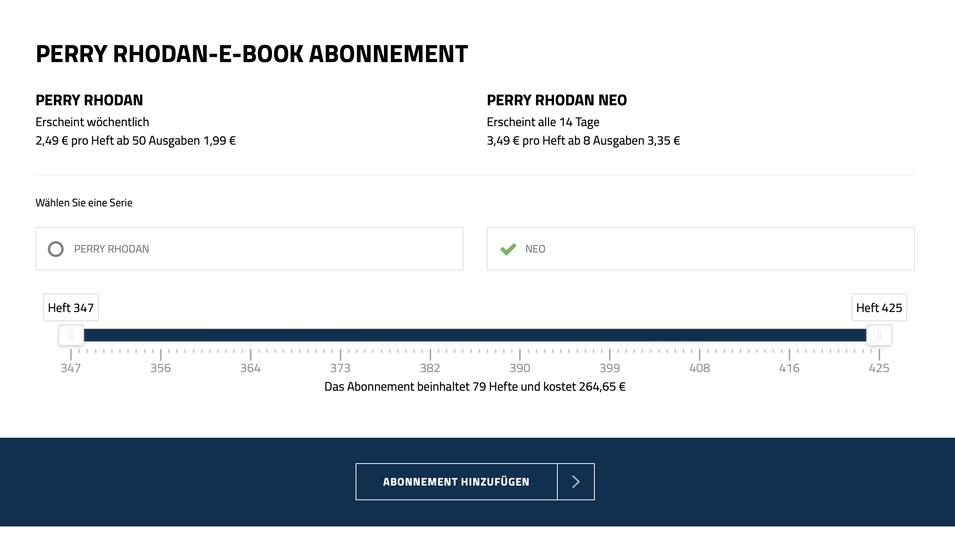Click the slider tick labeled 382
Viewport: 955px width, 560px height.
[x=430, y=368]
